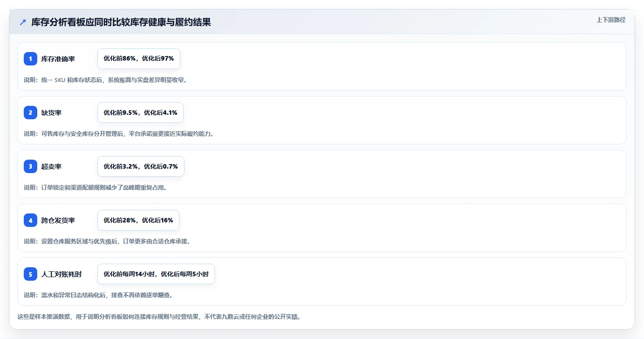Click the value pill 优化前3.2%，优化后0.7%
The width and height of the screenshot is (644, 339).
point(141,166)
